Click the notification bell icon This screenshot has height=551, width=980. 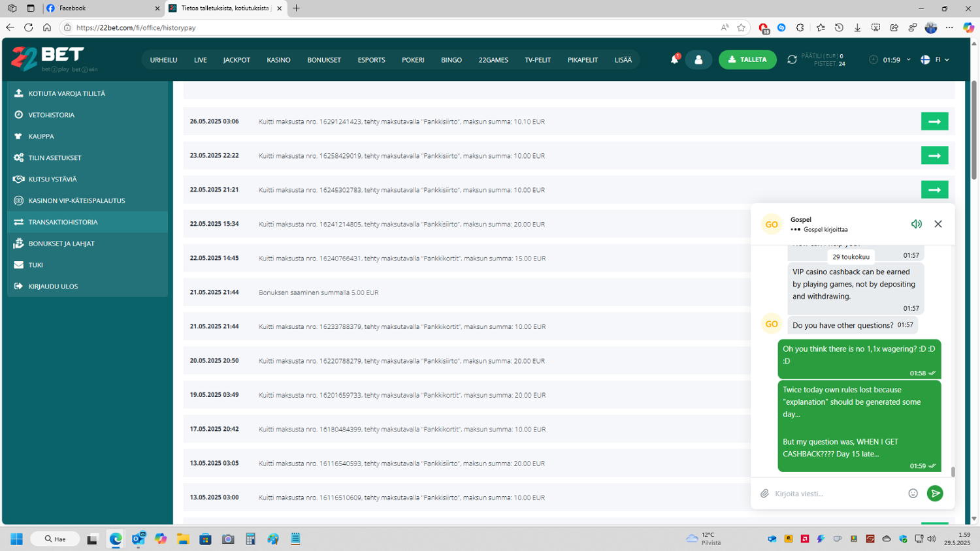click(674, 59)
